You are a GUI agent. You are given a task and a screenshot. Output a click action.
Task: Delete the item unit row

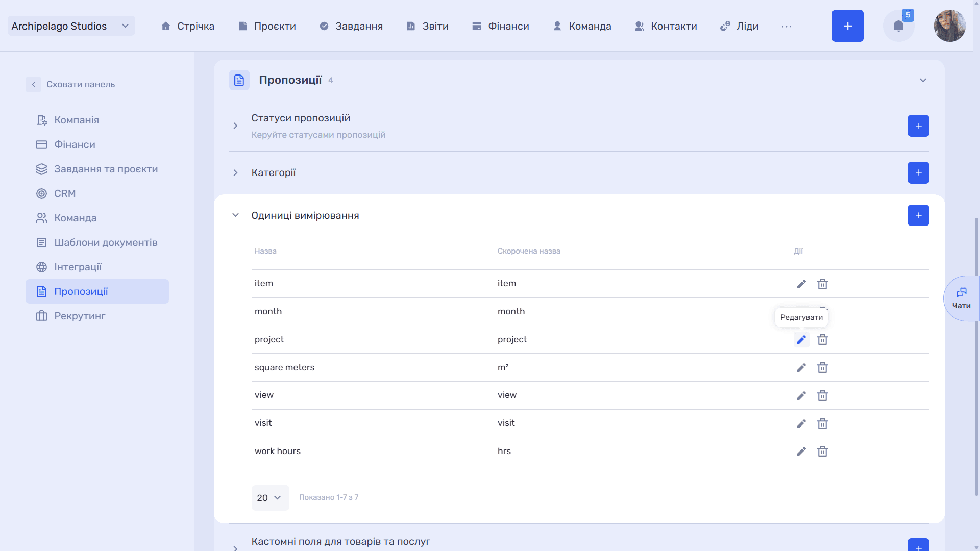tap(822, 284)
